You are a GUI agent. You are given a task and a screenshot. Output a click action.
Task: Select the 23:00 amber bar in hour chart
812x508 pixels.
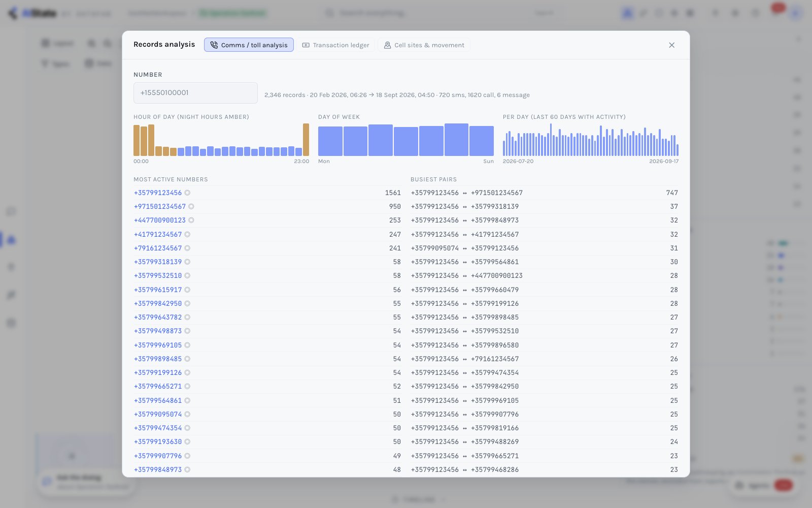coord(306,140)
